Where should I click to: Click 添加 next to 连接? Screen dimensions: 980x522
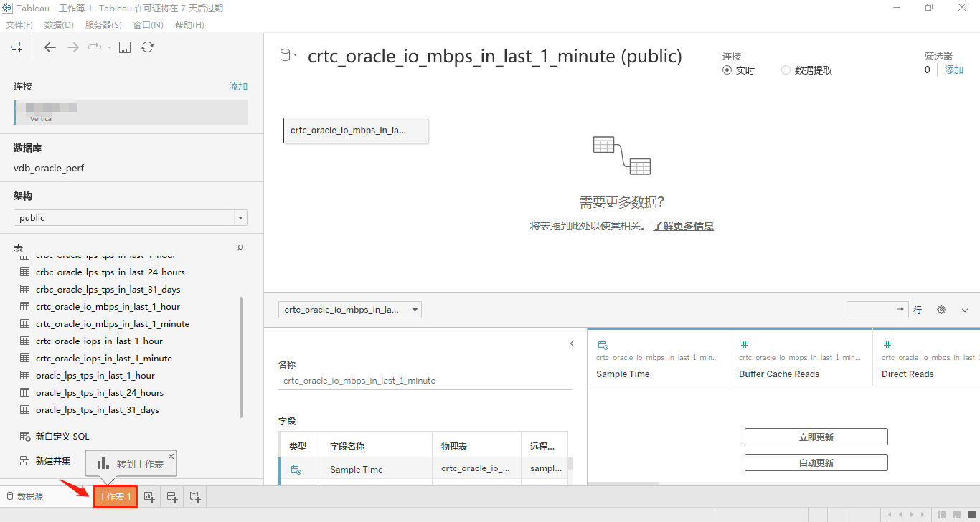[x=238, y=86]
